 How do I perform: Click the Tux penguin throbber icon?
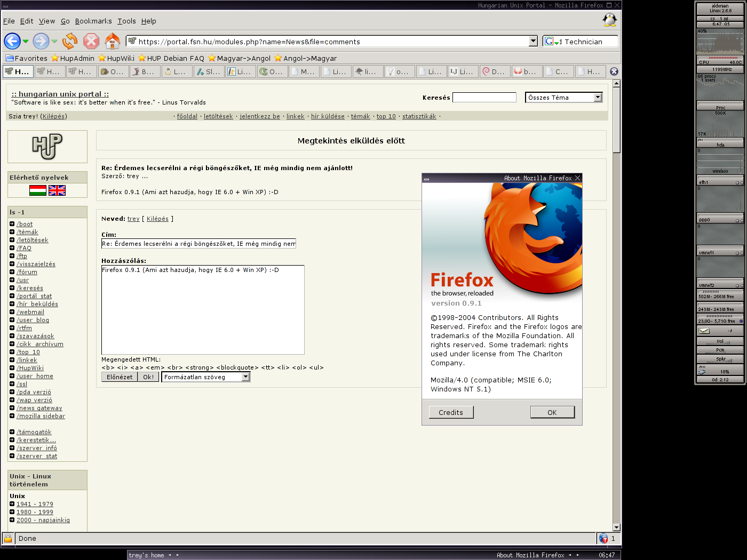[609, 20]
